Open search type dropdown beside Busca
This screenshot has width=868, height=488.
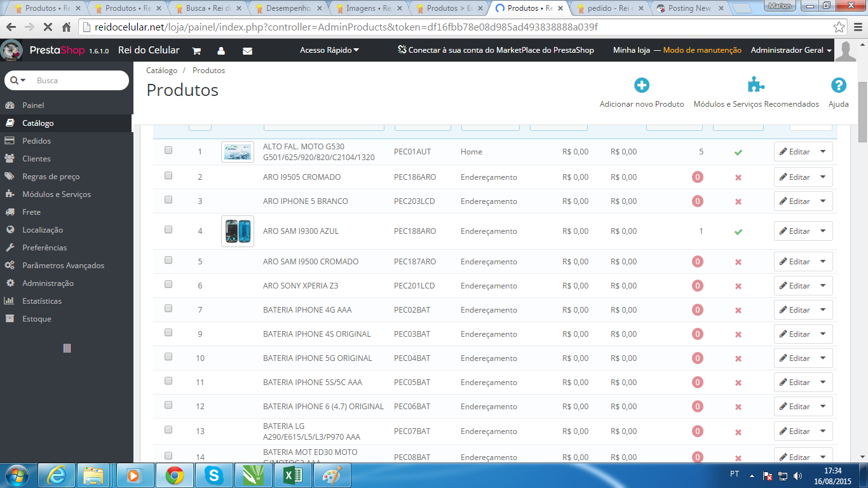[x=18, y=81]
